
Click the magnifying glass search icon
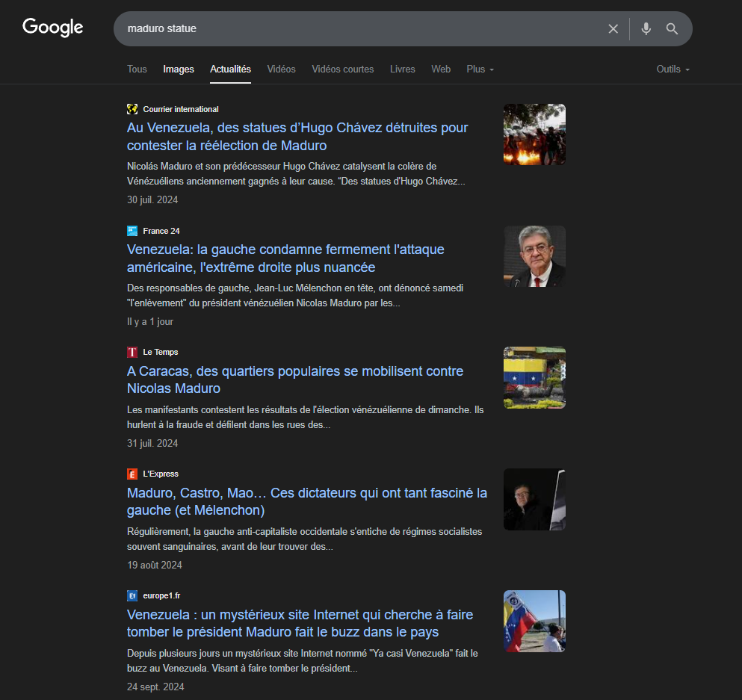coord(672,29)
